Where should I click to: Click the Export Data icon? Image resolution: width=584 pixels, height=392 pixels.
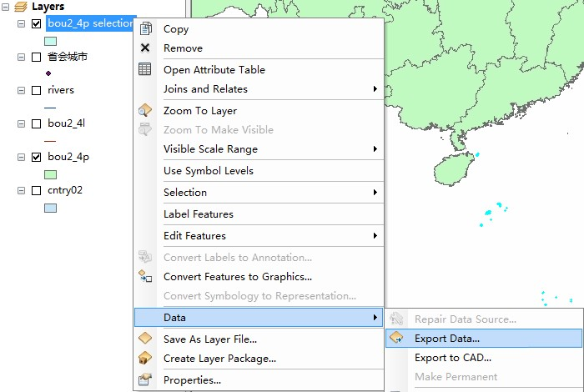coord(397,339)
